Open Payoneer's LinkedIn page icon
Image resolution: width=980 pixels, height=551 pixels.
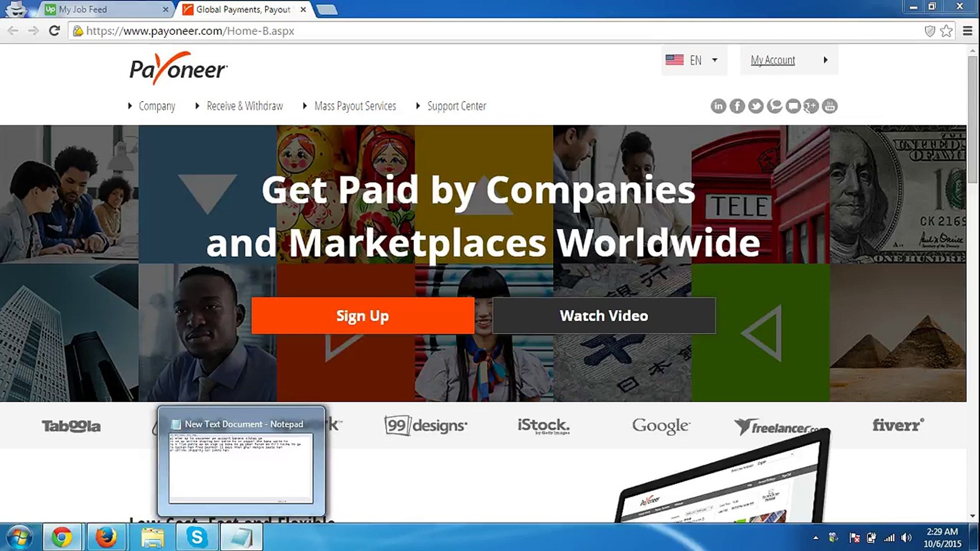coord(719,106)
